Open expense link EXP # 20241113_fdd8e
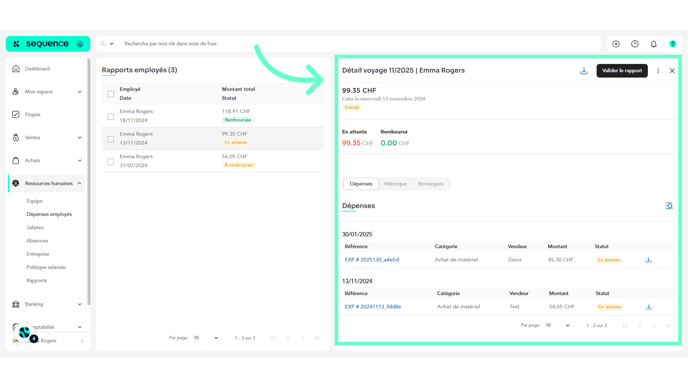Viewport: 688px width, 387px height. (x=373, y=307)
